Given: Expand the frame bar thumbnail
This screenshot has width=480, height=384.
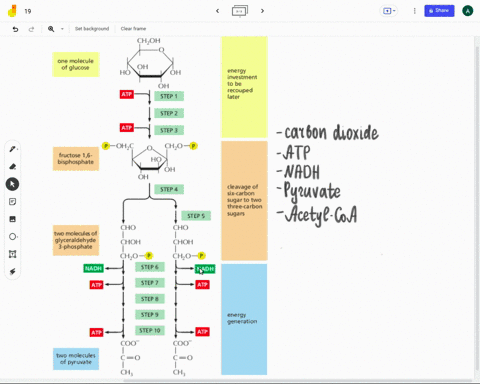Looking at the screenshot, I should (240, 11).
